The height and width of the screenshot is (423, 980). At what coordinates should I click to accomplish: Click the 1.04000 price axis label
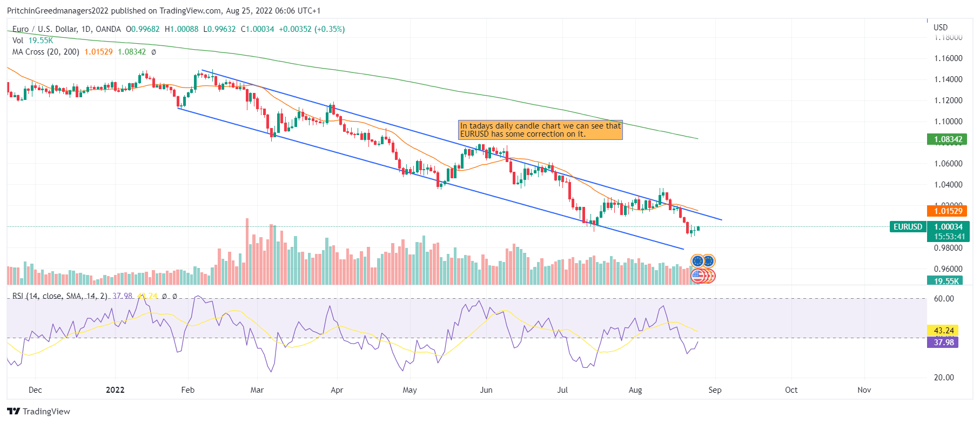(x=948, y=185)
